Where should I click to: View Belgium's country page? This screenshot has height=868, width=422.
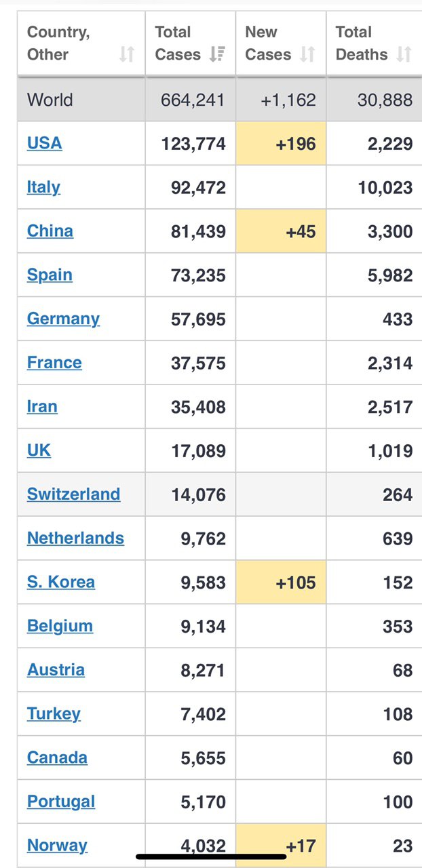(x=60, y=626)
